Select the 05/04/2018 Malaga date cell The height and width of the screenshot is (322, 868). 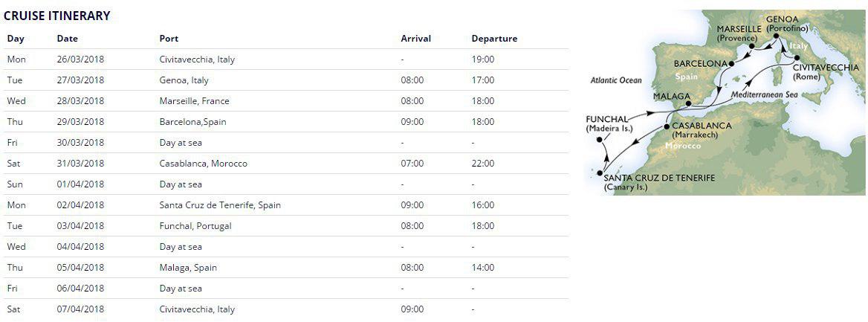(x=80, y=268)
